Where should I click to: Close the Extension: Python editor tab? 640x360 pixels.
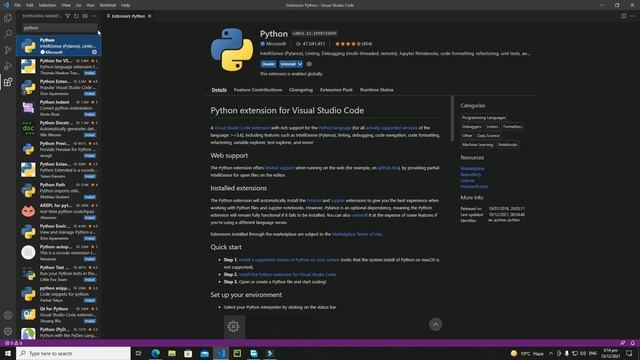click(x=150, y=16)
